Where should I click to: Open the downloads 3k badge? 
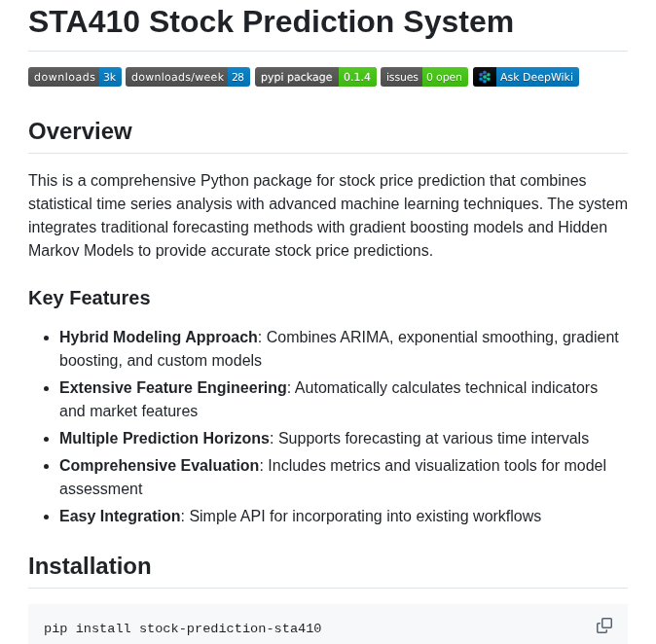pyautogui.click(x=75, y=77)
